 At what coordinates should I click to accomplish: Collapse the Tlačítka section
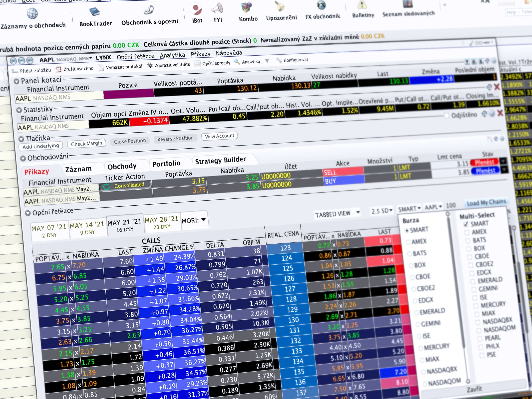21,139
